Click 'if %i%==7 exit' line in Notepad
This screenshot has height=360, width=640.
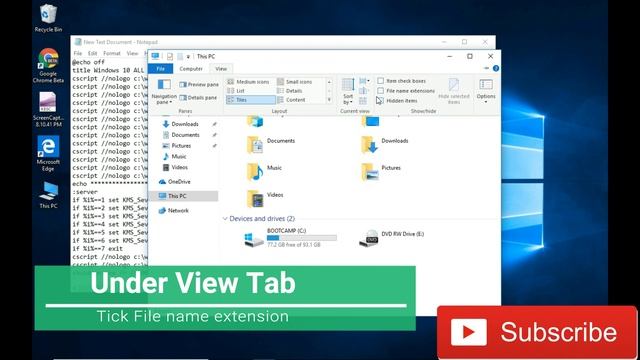(x=97, y=249)
